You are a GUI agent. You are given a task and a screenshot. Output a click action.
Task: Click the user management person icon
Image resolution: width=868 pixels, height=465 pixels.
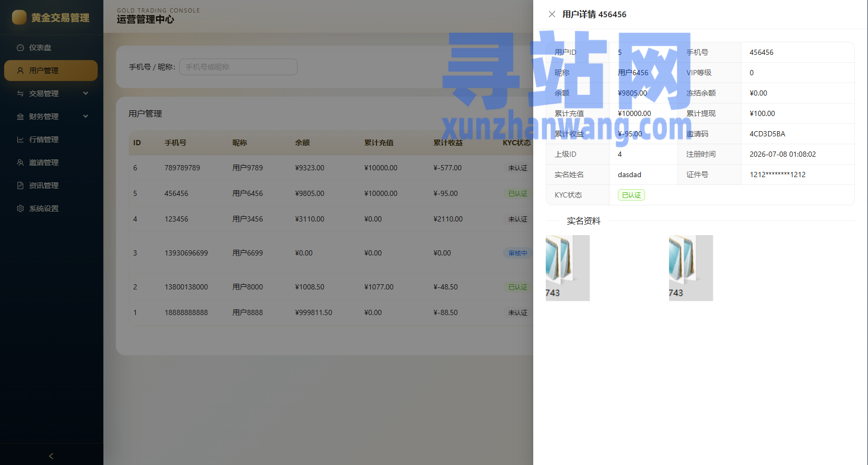click(x=20, y=71)
